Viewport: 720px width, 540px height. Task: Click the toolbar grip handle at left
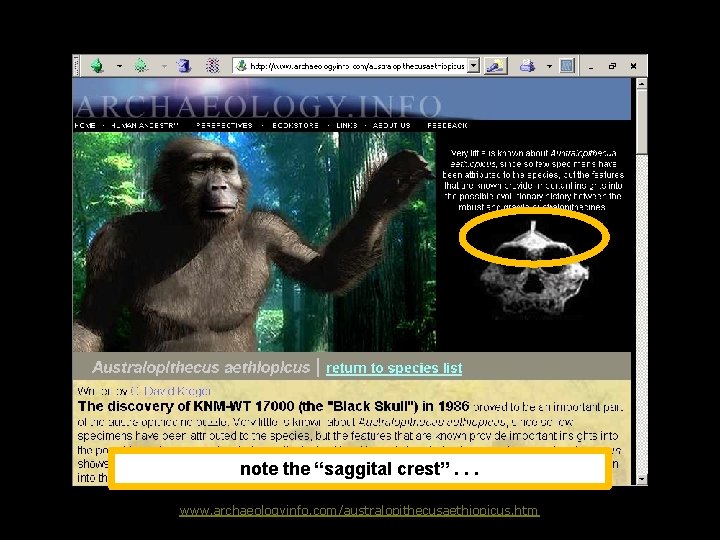pos(76,66)
